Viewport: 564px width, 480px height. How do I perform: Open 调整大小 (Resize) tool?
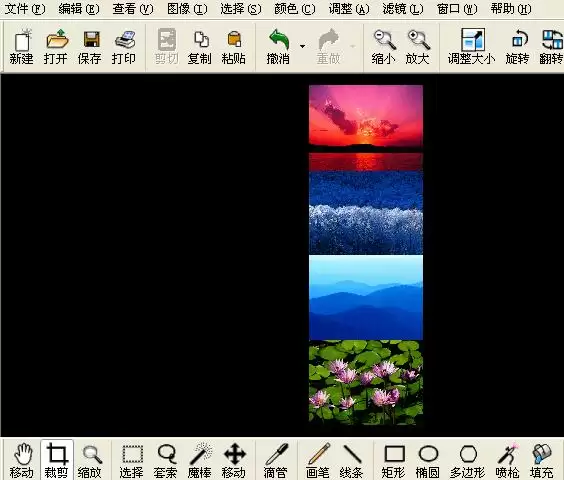tap(472, 47)
